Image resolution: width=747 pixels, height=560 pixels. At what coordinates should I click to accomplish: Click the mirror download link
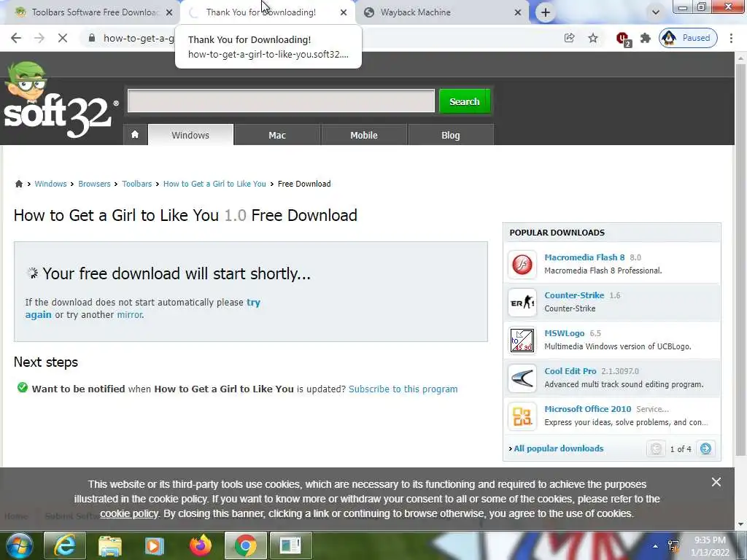(130, 315)
